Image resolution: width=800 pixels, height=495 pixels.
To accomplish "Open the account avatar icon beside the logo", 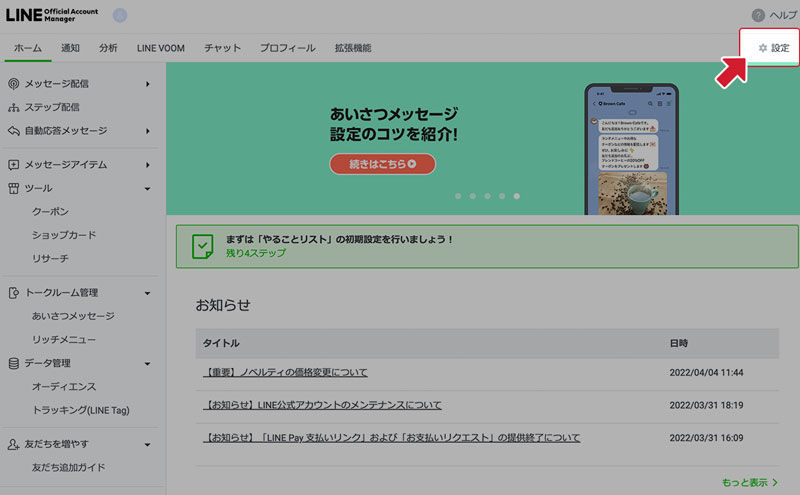I will coord(120,15).
